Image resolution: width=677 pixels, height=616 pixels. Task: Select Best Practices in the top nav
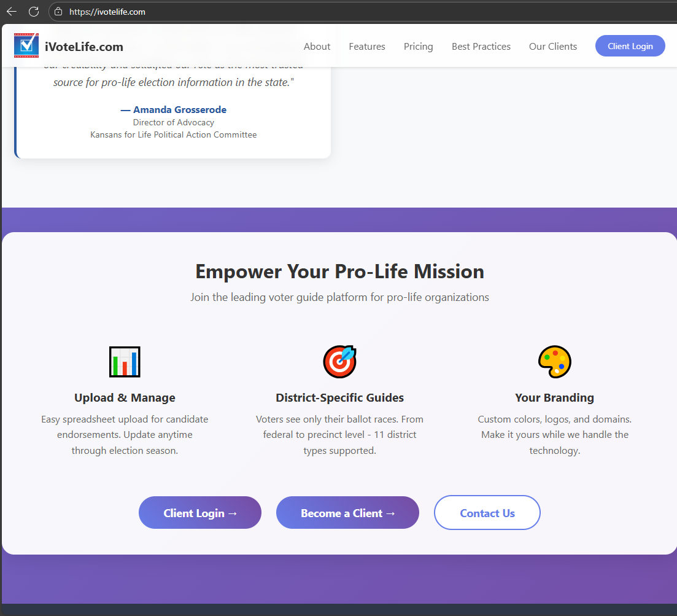tap(481, 47)
